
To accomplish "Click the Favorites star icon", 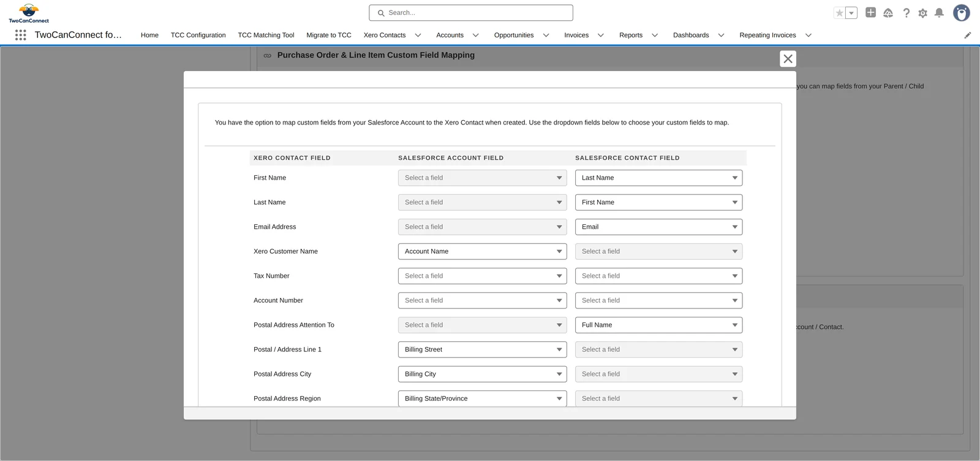I will click(x=840, y=13).
